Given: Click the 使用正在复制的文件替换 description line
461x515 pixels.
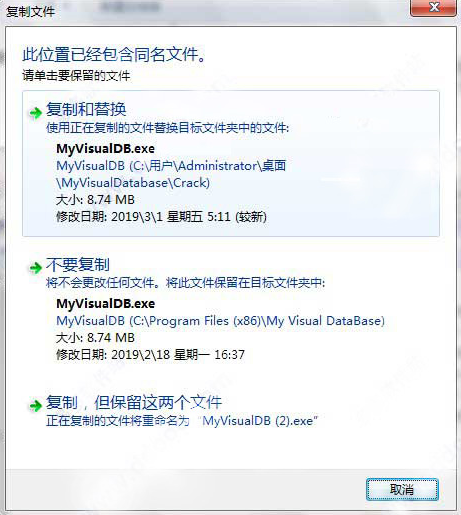Looking at the screenshot, I should point(167,128).
